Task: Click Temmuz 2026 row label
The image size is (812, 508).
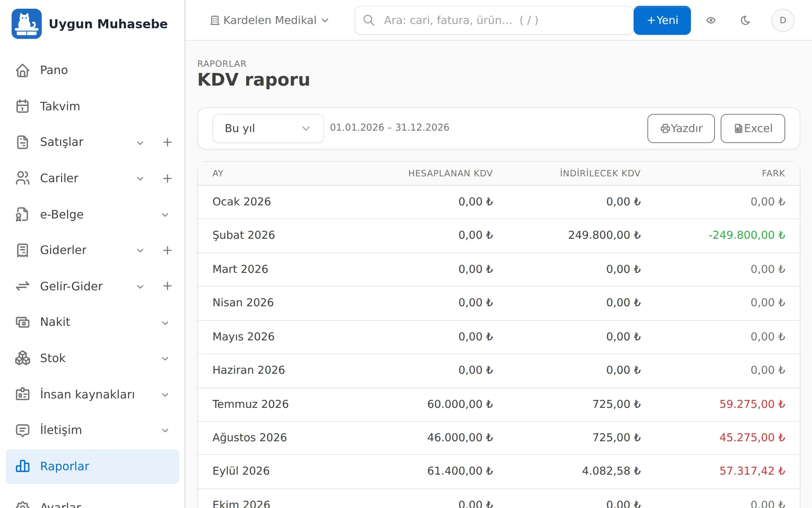Action: click(250, 404)
